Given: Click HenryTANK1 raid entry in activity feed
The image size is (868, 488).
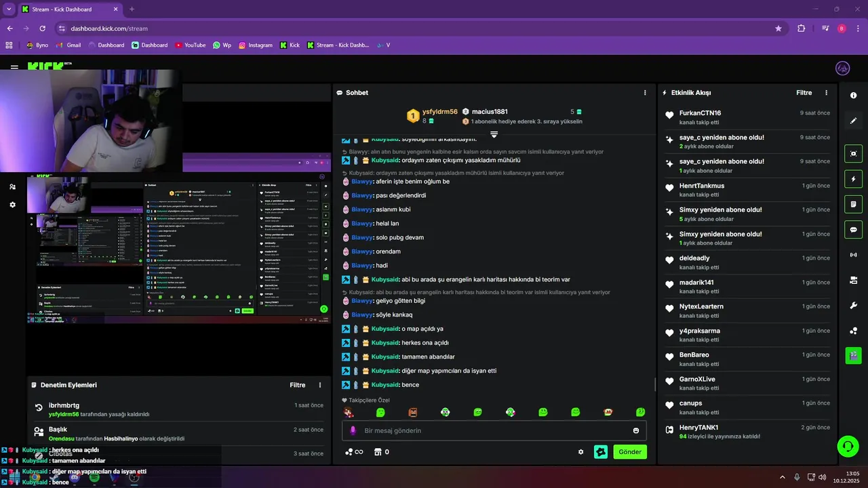Looking at the screenshot, I should click(747, 432).
